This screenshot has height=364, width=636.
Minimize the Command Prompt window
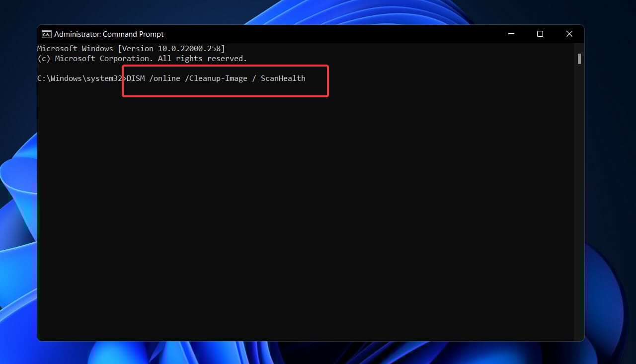point(511,34)
